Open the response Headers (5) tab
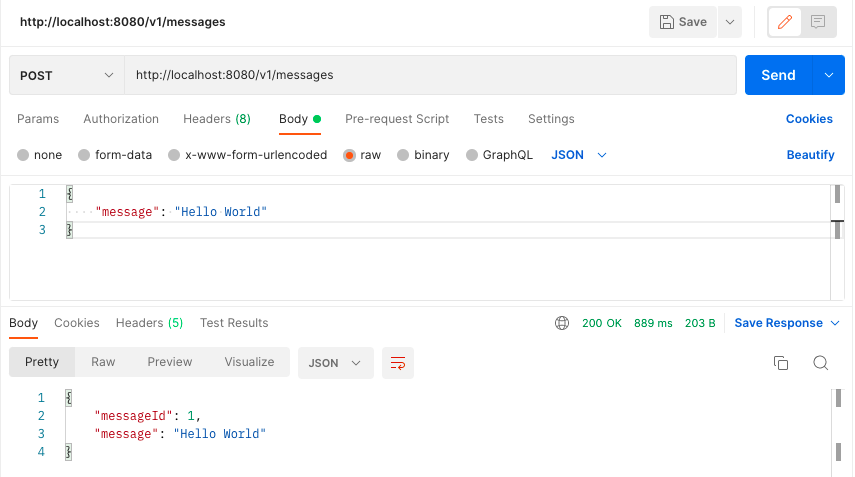Screen dimensions: 855x477 tap(149, 323)
